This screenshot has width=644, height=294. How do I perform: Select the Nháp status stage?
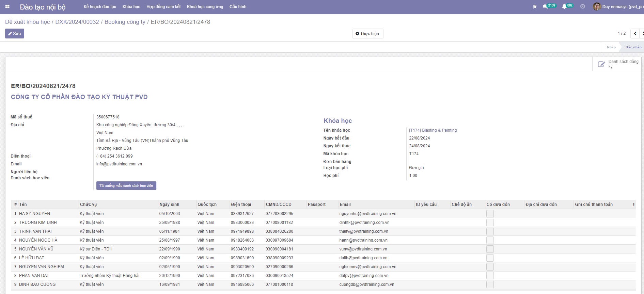tap(611, 47)
